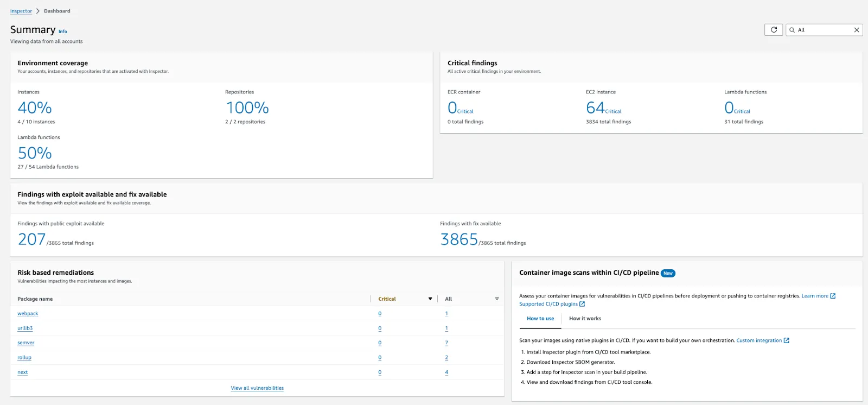Open the 207 public exploit findings count
This screenshot has height=405, width=868.
coord(31,239)
